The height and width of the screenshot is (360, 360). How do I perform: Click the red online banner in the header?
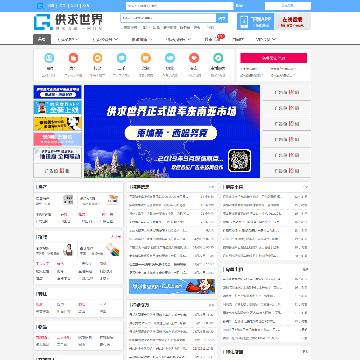293,22
